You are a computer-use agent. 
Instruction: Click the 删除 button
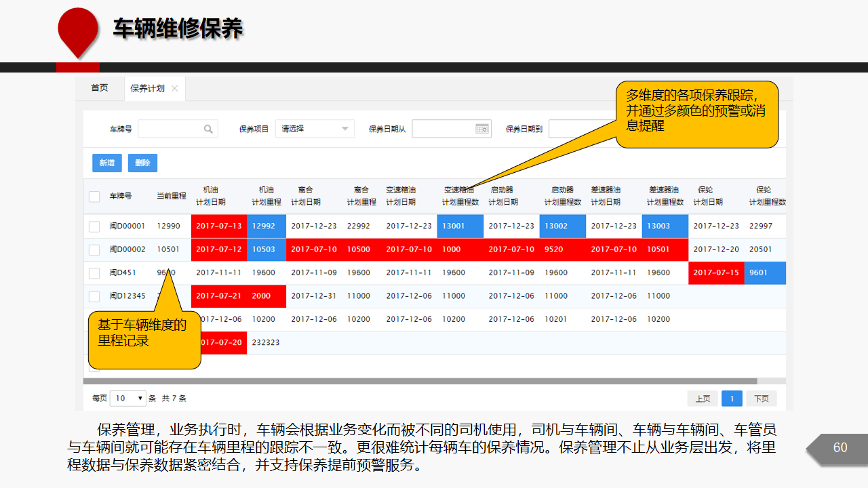(x=142, y=163)
